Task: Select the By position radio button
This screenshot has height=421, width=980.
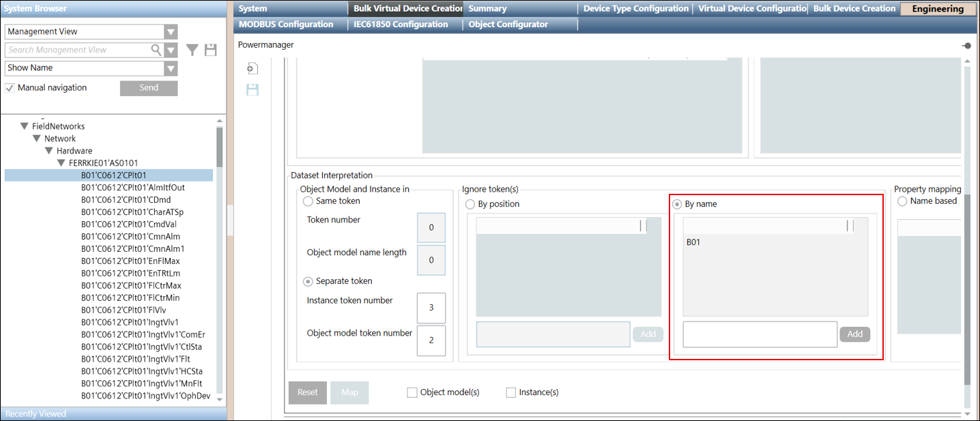Action: 470,204
